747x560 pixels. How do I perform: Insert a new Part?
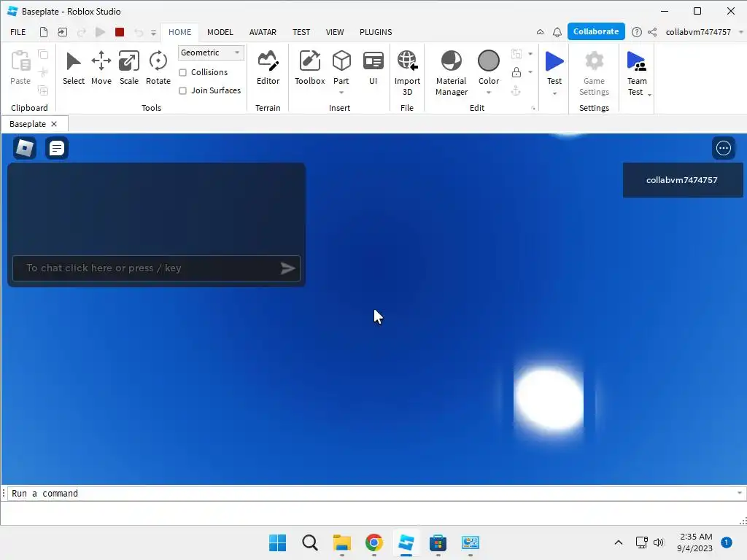coord(341,66)
